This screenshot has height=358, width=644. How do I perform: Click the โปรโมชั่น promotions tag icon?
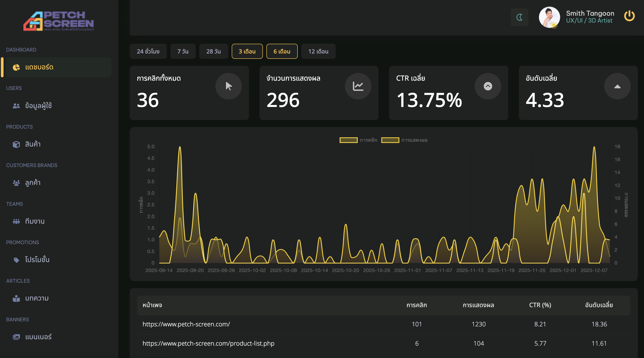pos(16,260)
